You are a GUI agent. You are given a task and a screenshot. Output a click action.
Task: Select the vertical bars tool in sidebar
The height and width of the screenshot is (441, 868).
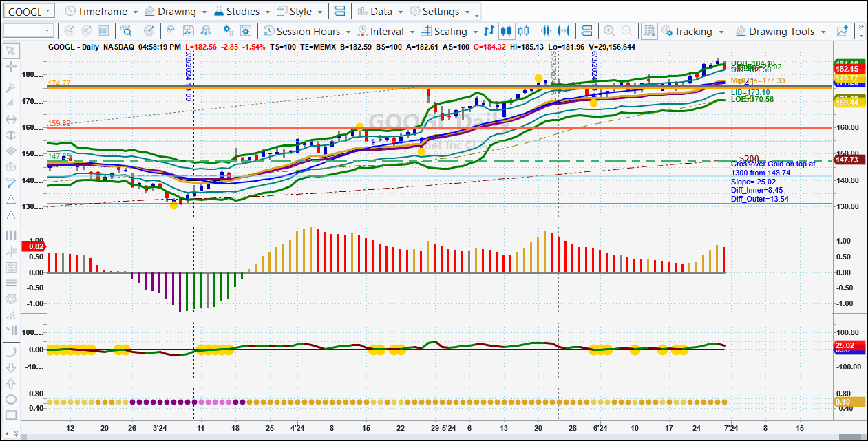(11, 235)
